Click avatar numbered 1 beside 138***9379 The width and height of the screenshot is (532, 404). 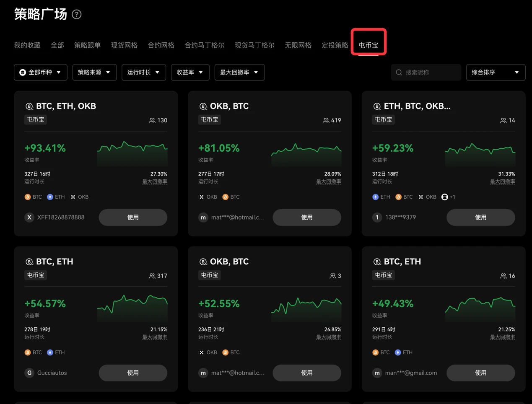click(x=377, y=218)
